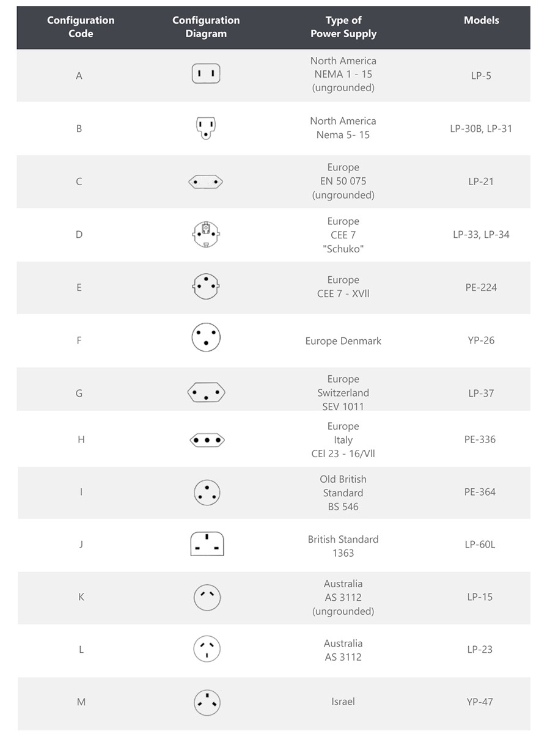Click the Switzerland SEV 1011 plug diagram
The width and height of the screenshot is (550, 756).
[x=206, y=392]
